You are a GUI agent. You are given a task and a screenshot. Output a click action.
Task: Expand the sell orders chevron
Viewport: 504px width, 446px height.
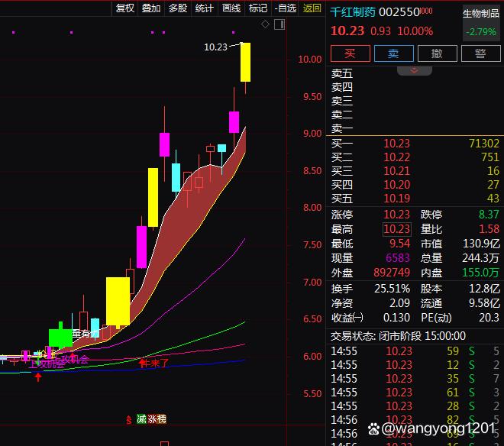415,70
